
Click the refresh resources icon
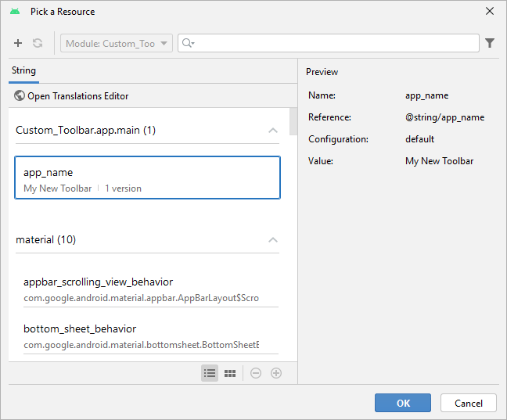tap(38, 43)
